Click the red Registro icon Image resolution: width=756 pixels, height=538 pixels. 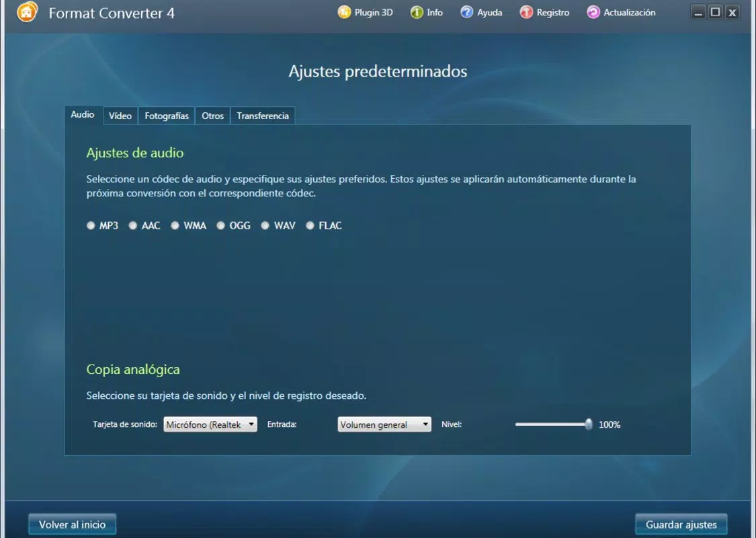point(526,12)
